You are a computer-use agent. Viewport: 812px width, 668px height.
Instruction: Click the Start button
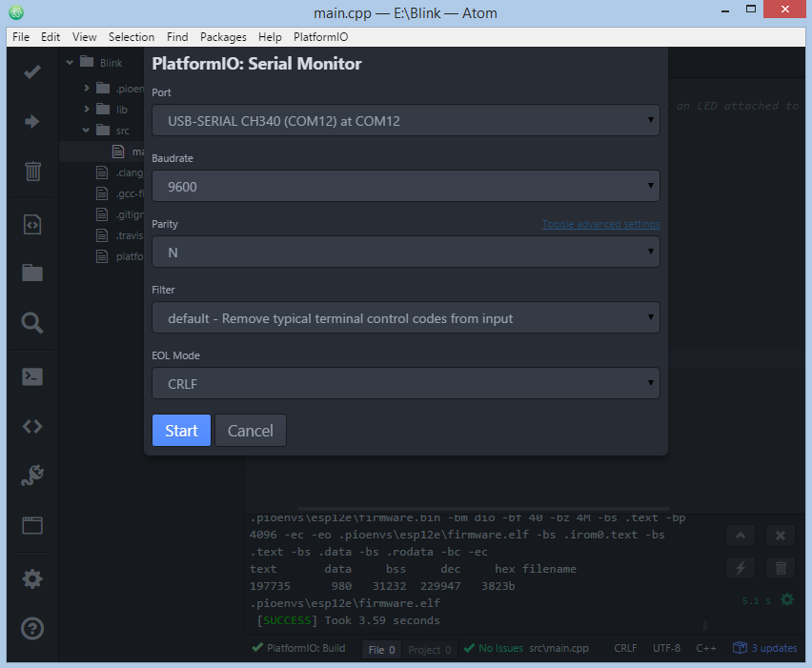pyautogui.click(x=181, y=431)
